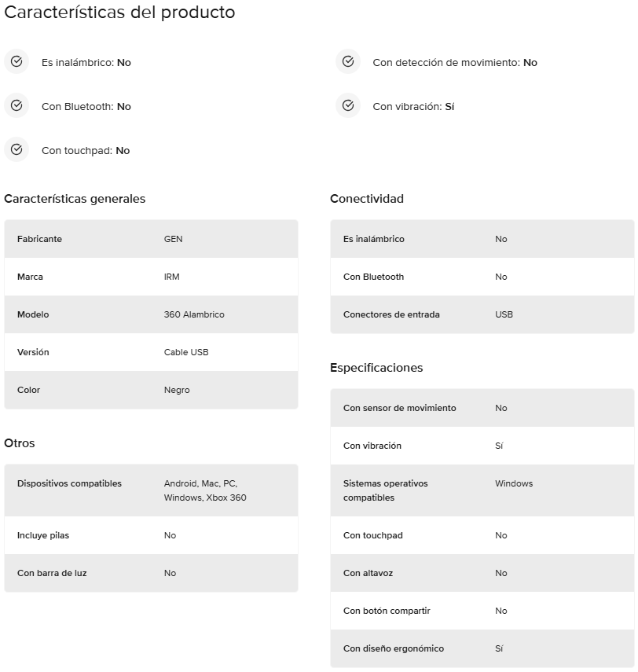Click the 'Otros' section title
This screenshot has width=638, height=672.
[x=20, y=443]
